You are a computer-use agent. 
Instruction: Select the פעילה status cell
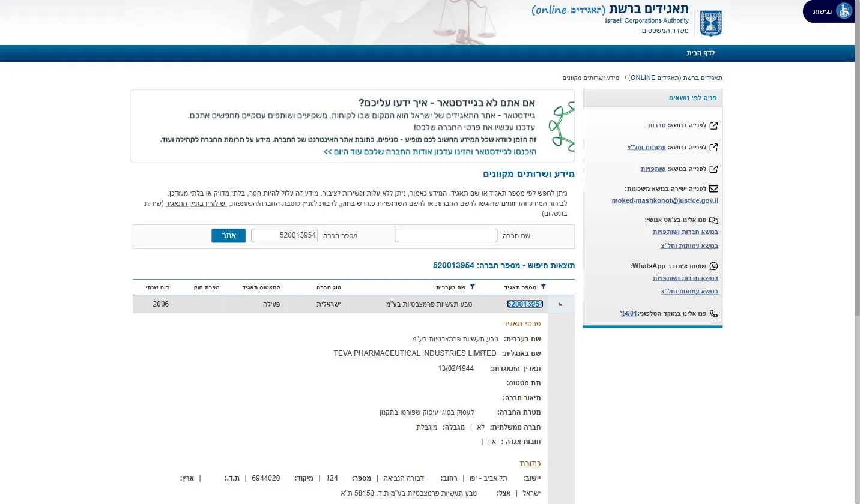coord(271,304)
